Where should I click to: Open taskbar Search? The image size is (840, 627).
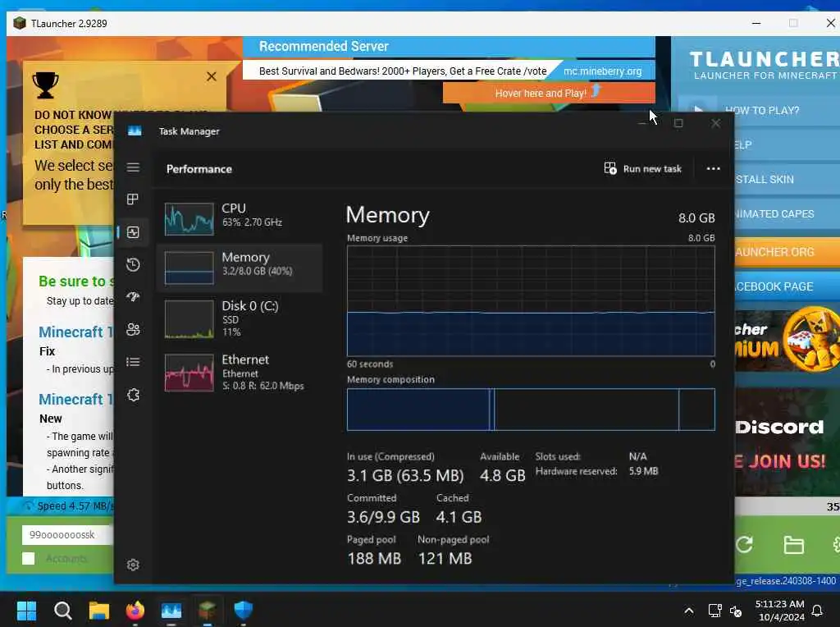click(62, 611)
